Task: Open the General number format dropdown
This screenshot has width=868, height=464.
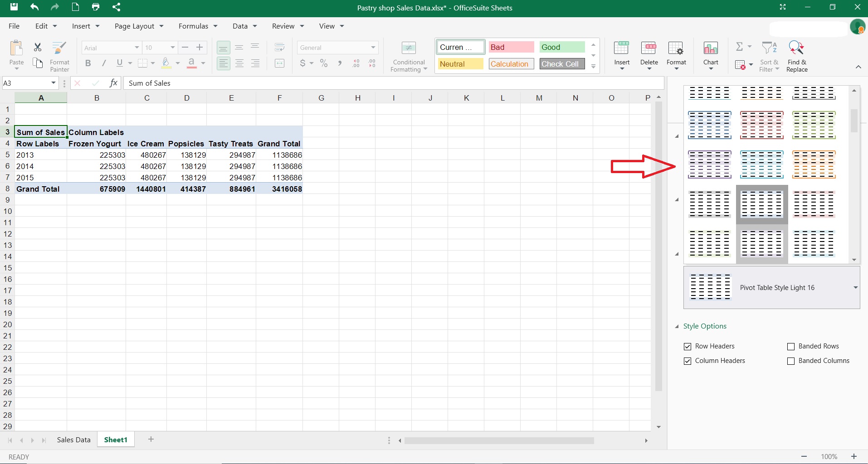Action: [372, 48]
